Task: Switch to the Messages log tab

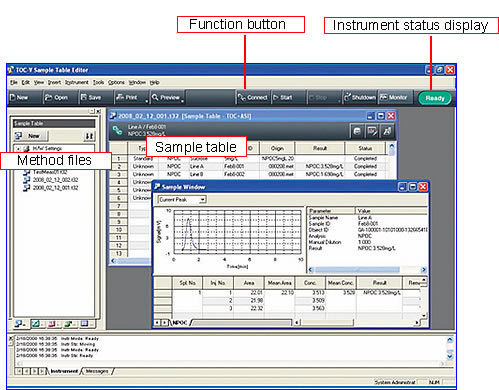Action: pos(97,371)
